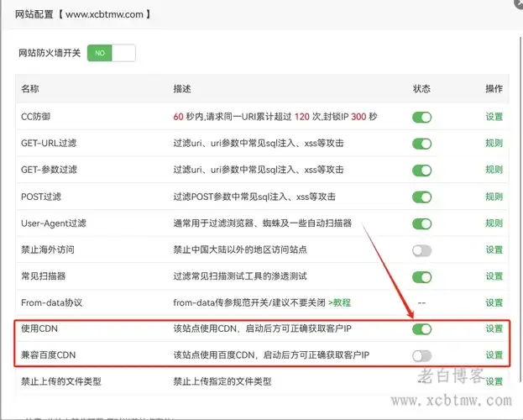Select the GET-URL过滤 row name
523x420 pixels.
point(49,144)
